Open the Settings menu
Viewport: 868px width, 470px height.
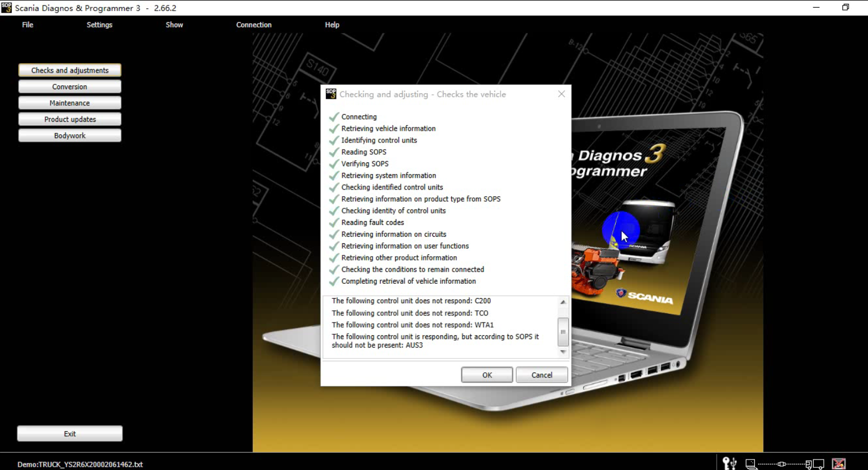[99, 25]
